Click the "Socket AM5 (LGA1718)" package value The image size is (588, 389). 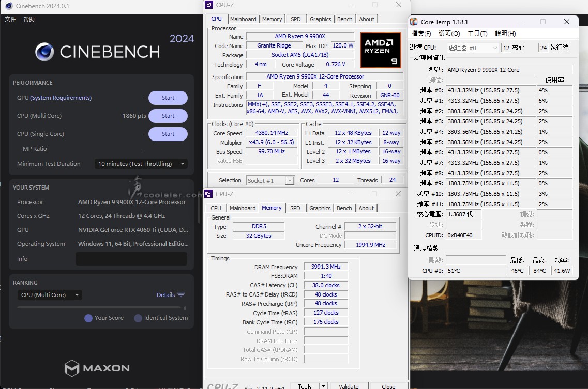point(300,55)
